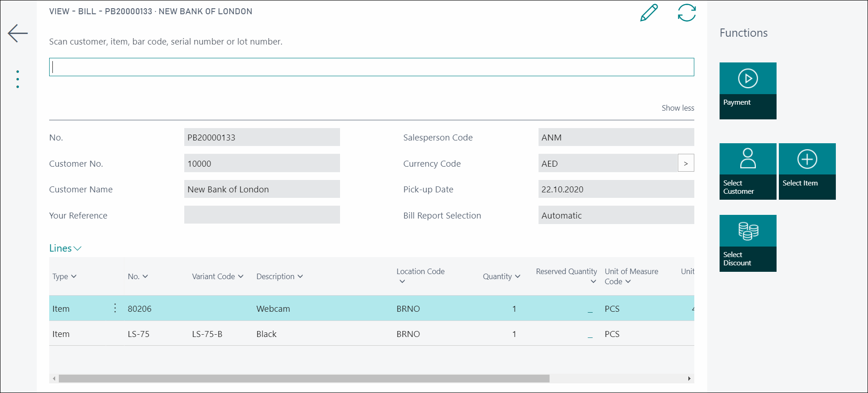Click PCS unit in Webcam row
The width and height of the screenshot is (868, 393).
(612, 309)
